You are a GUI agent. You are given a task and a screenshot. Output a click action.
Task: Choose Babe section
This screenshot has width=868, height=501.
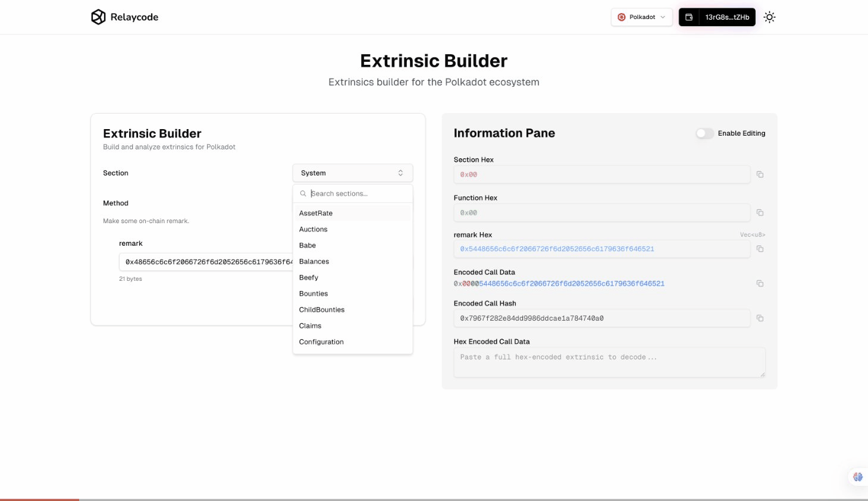pos(353,245)
